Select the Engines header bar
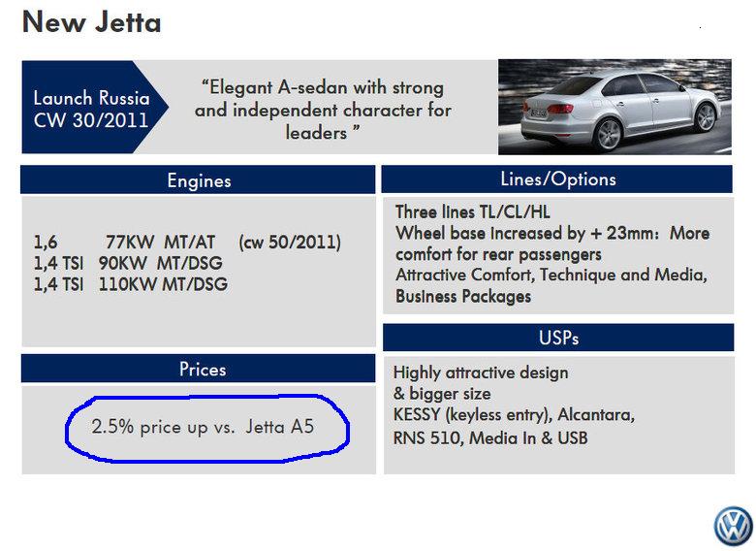Screen dimensions: 756x551 [198, 180]
